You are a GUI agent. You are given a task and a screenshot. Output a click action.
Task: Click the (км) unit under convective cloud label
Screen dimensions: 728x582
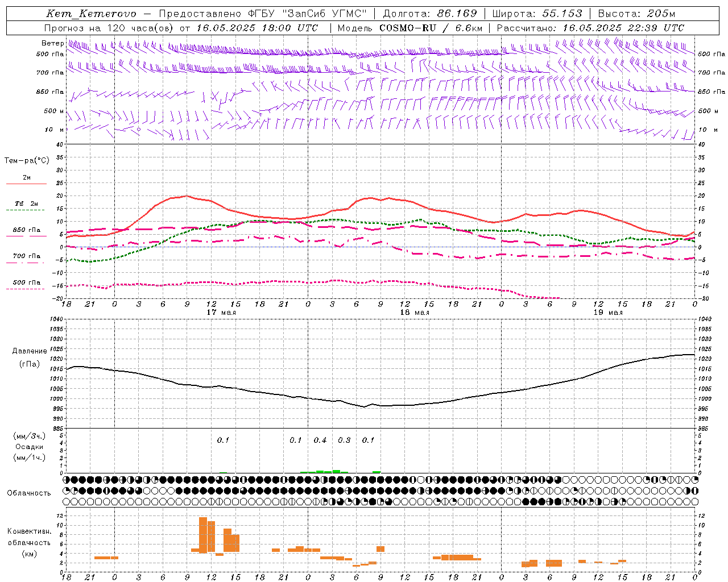click(29, 554)
